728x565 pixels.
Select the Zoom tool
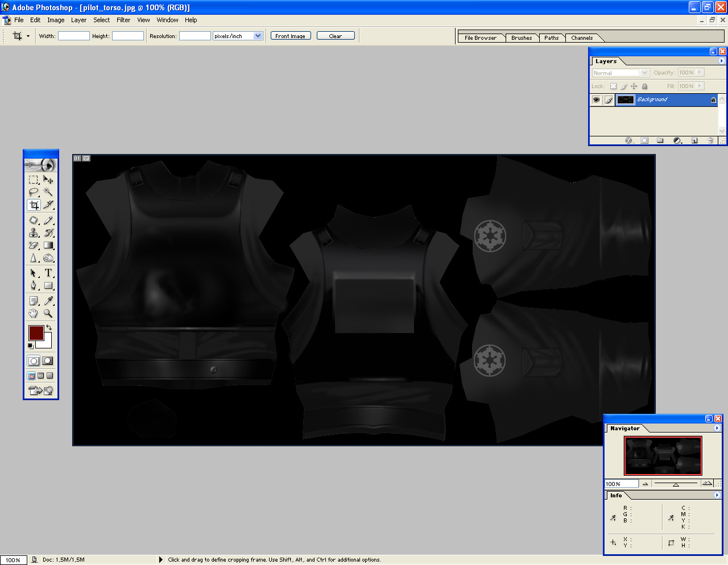(48, 313)
